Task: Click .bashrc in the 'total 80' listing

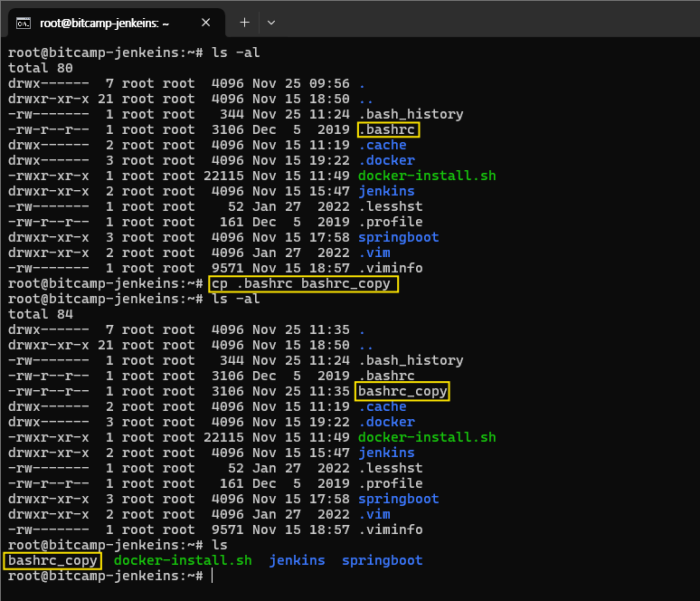Action: click(386, 129)
